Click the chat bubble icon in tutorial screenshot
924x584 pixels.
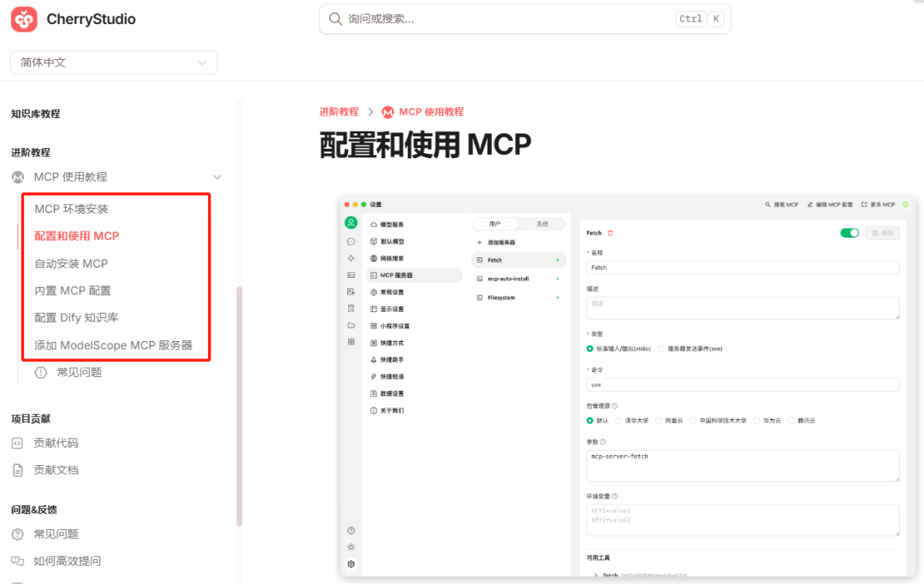click(x=352, y=241)
